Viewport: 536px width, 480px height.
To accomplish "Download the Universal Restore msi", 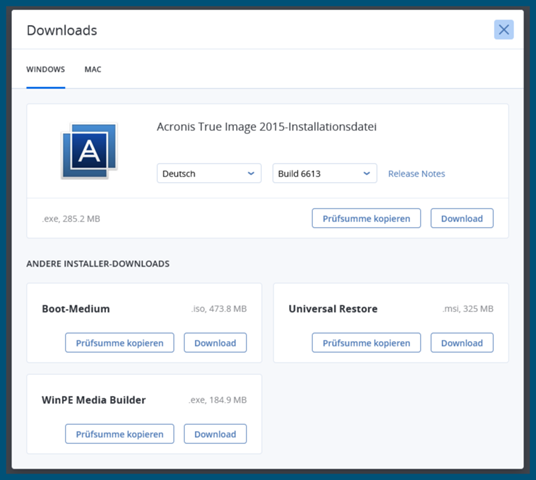I will pyautogui.click(x=462, y=343).
